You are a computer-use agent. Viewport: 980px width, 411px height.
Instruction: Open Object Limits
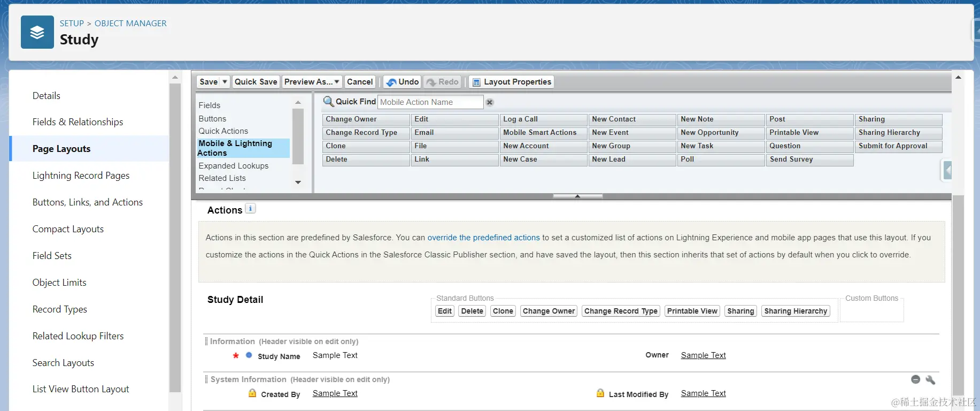59,283
